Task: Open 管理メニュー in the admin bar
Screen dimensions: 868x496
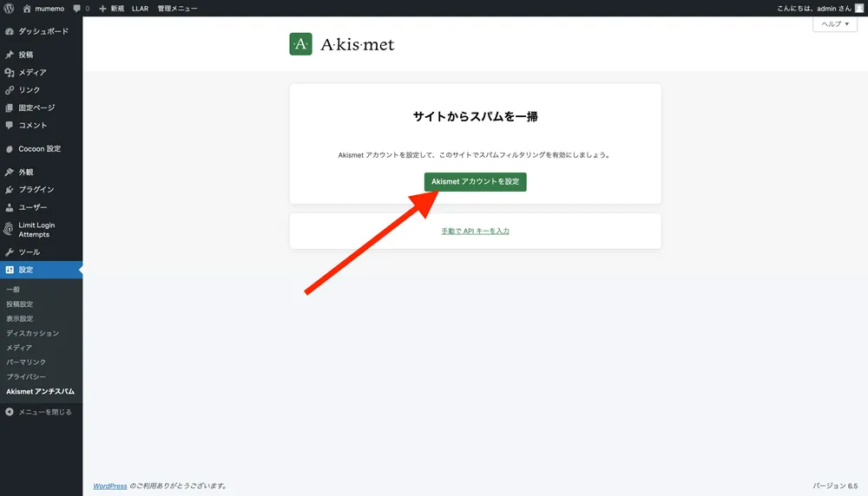Action: pyautogui.click(x=177, y=9)
